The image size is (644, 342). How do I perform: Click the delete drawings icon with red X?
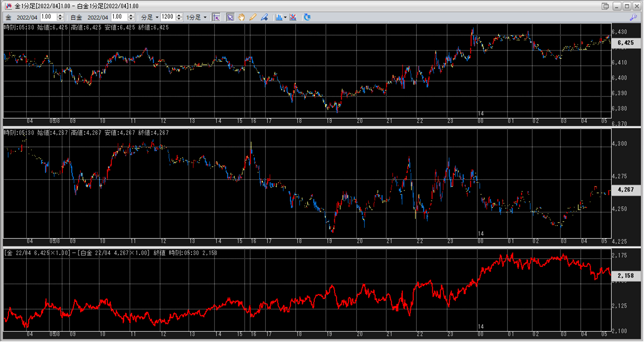[293, 17]
